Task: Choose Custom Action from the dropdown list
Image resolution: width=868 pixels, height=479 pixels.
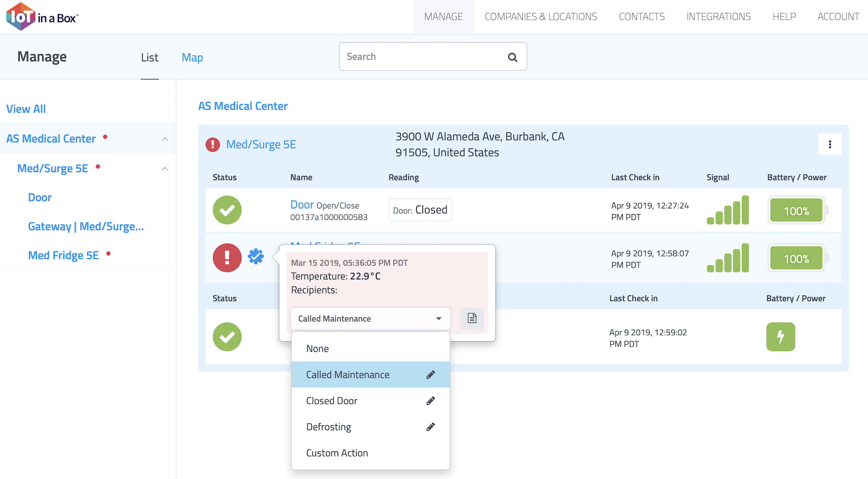Action: (x=337, y=453)
